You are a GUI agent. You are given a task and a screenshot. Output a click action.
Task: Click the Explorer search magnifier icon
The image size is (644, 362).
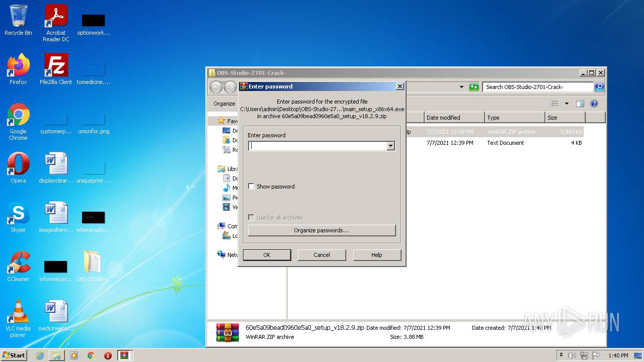[599, 87]
